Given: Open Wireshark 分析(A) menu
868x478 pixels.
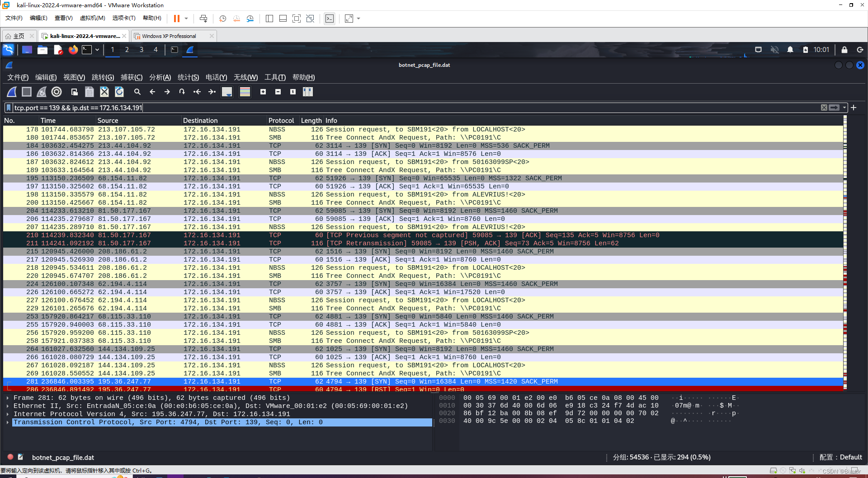Looking at the screenshot, I should coord(160,77).
